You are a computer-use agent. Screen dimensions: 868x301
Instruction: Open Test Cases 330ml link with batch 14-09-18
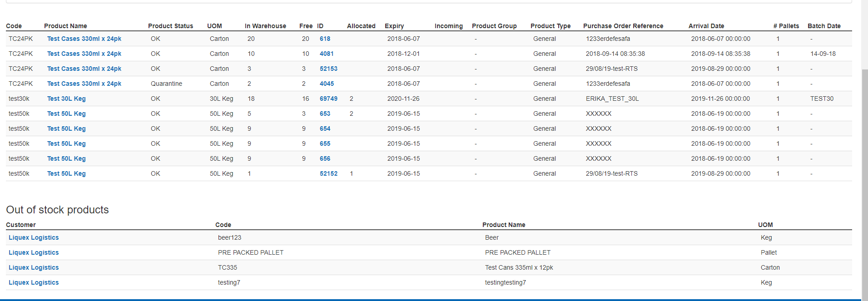pyautogui.click(x=84, y=54)
